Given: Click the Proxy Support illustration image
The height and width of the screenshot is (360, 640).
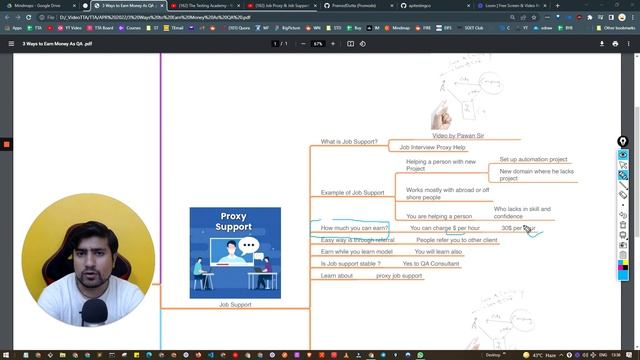Looking at the screenshot, I should [x=235, y=253].
